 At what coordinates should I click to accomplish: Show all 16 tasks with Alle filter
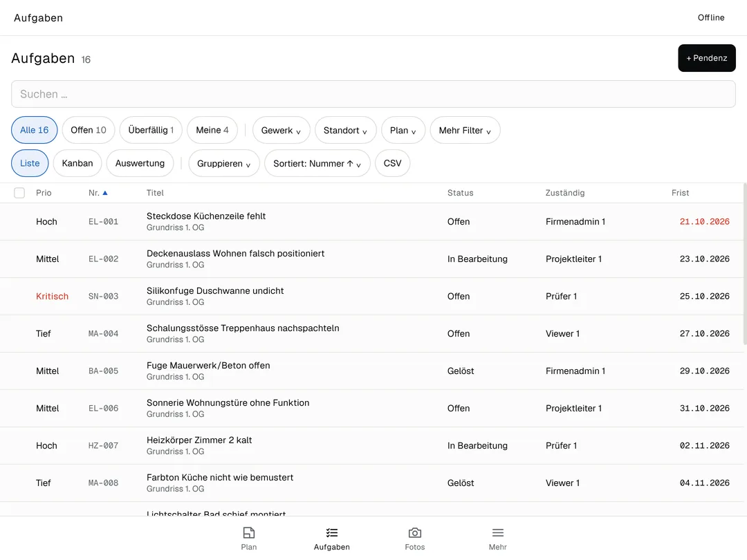pos(35,130)
